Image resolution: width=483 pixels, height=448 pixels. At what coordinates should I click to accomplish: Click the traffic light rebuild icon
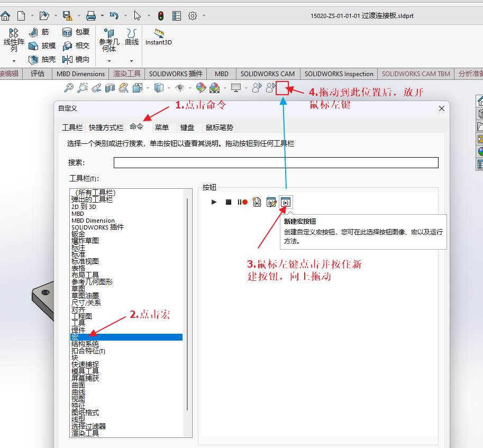point(160,16)
